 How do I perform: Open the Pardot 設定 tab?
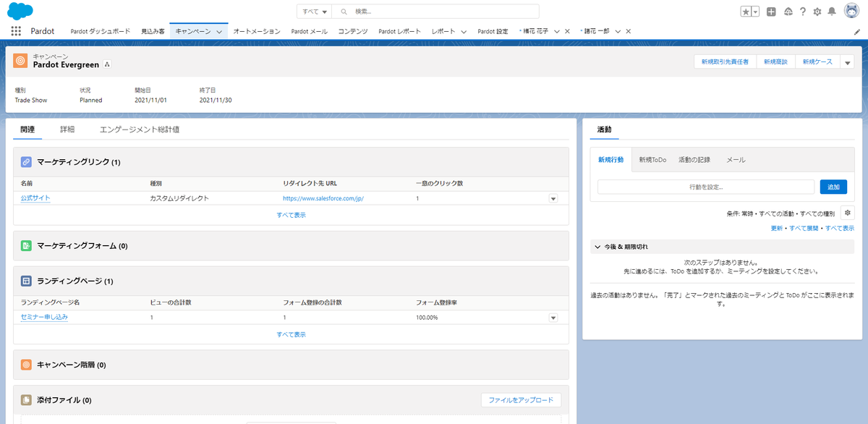(x=493, y=32)
